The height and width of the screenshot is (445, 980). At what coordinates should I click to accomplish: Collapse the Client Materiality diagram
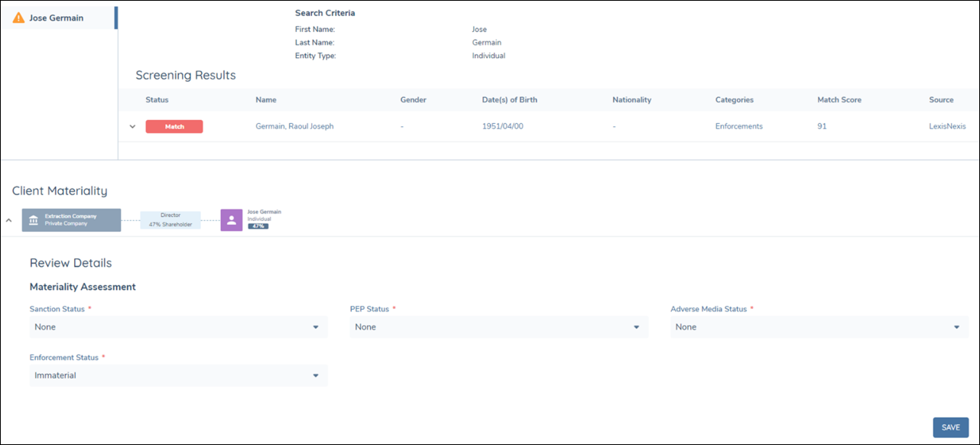pyautogui.click(x=8, y=219)
